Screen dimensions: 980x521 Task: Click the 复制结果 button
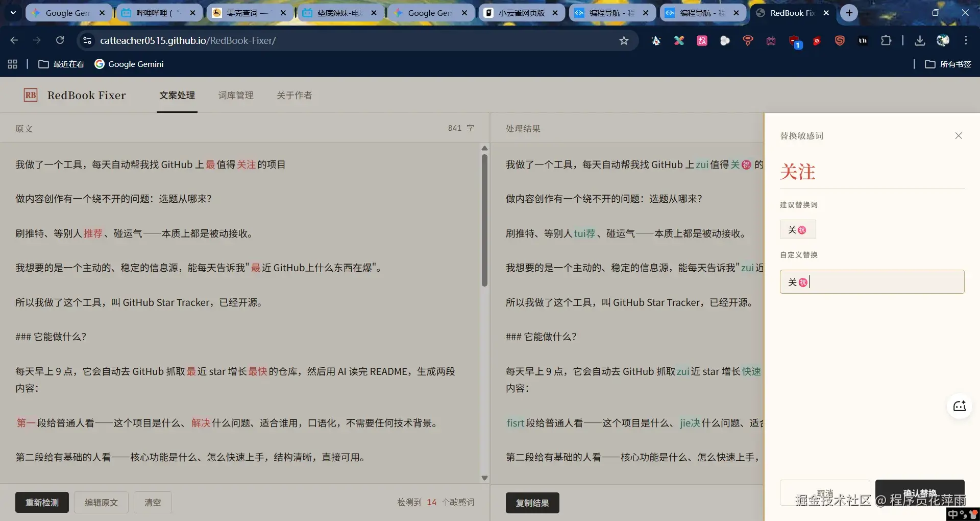[532, 503]
